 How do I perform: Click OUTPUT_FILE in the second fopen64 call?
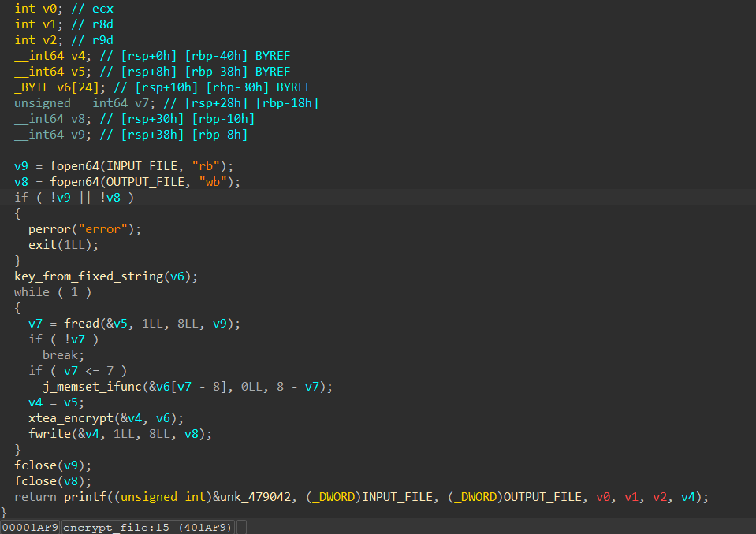(143, 182)
